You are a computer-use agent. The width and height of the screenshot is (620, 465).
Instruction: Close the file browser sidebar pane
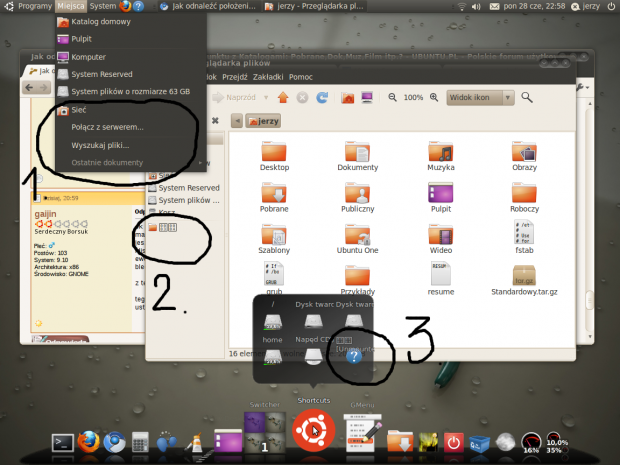[x=215, y=120]
